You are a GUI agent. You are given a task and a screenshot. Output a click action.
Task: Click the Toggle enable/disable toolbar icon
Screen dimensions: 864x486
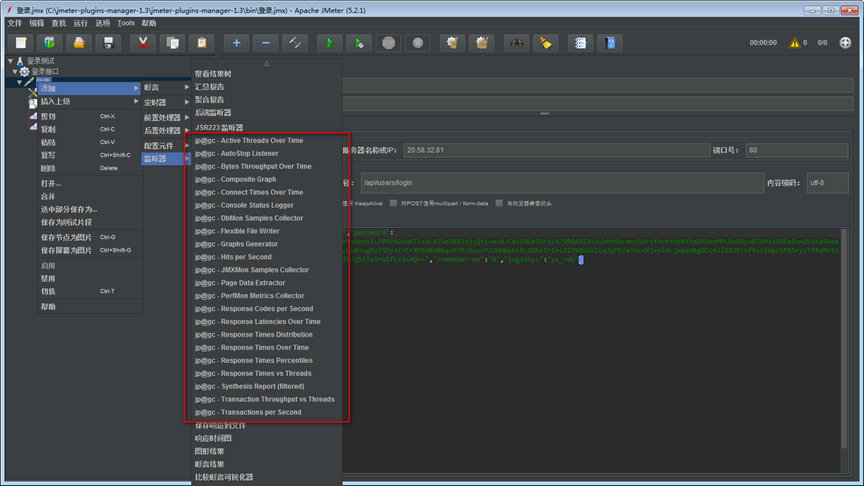pos(295,43)
